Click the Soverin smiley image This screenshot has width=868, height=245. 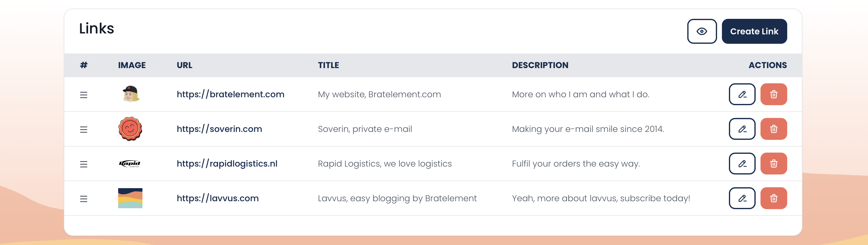(x=130, y=129)
